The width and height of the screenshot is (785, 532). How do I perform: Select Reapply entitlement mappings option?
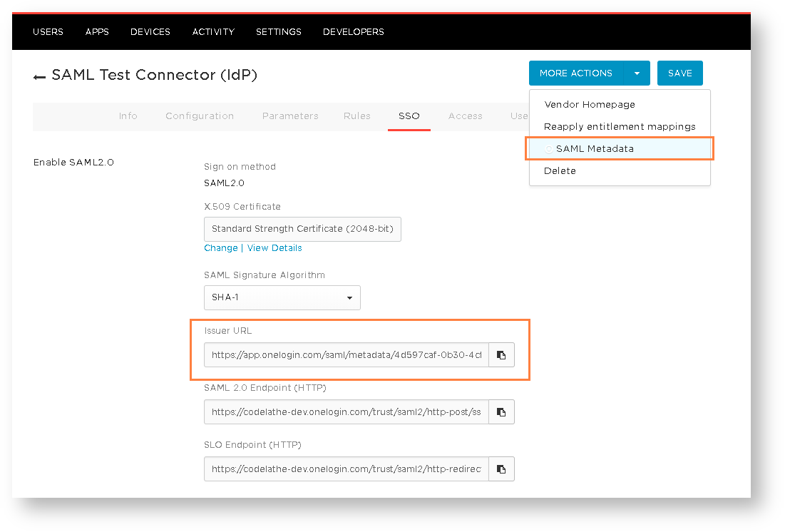tap(619, 127)
